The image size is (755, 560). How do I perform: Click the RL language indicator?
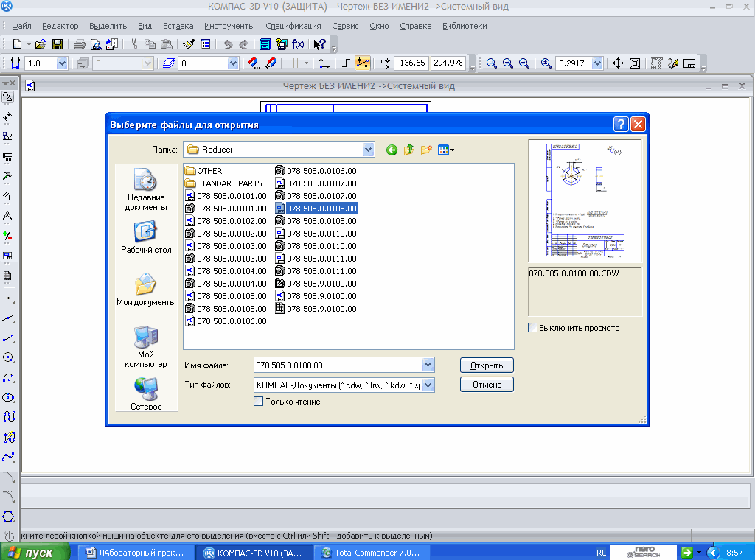click(x=601, y=553)
